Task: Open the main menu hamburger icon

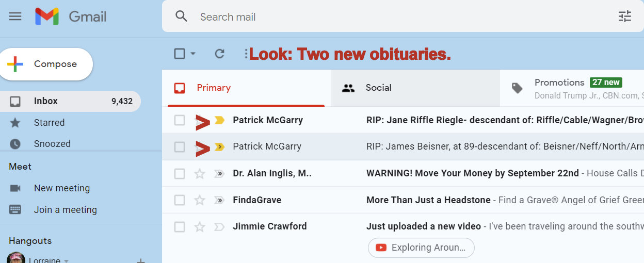Action: (x=15, y=17)
